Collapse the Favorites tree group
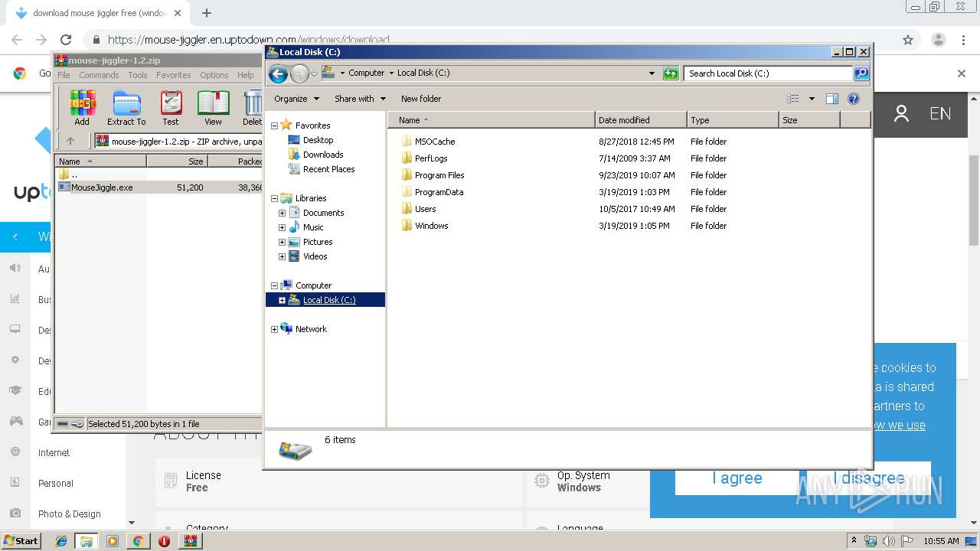The image size is (980, 551). point(275,126)
